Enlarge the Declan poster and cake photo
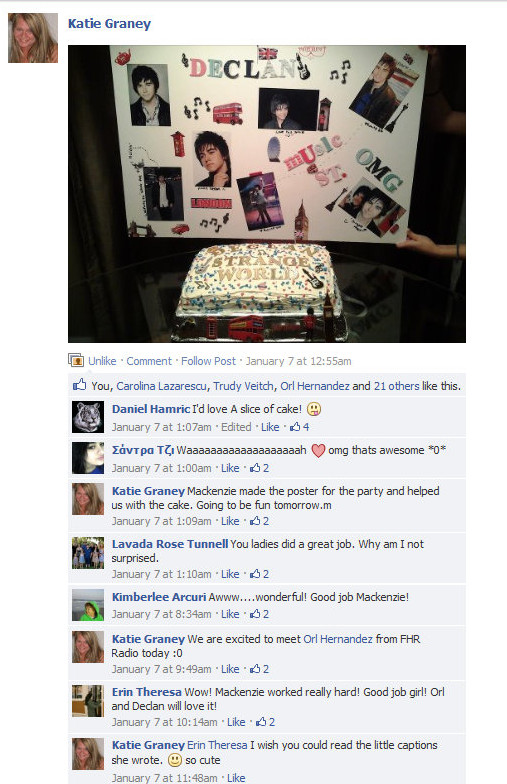This screenshot has height=784, width=507. click(x=266, y=194)
